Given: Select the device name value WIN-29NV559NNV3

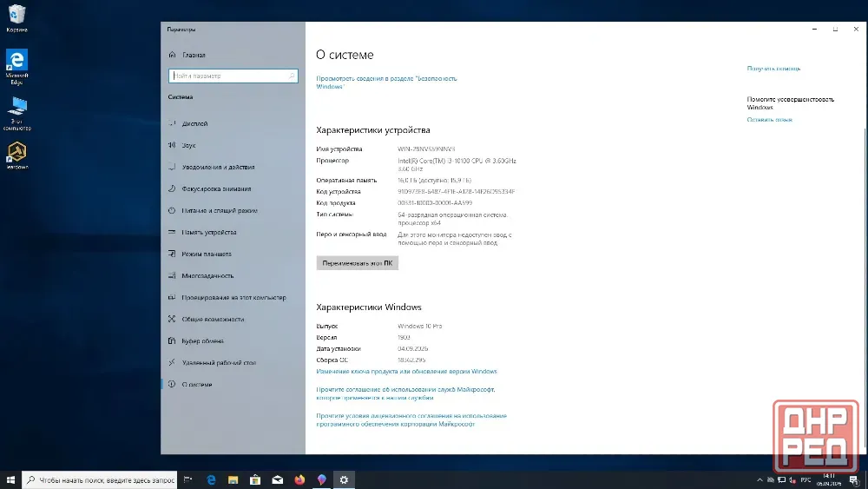Looking at the screenshot, I should (x=426, y=149).
